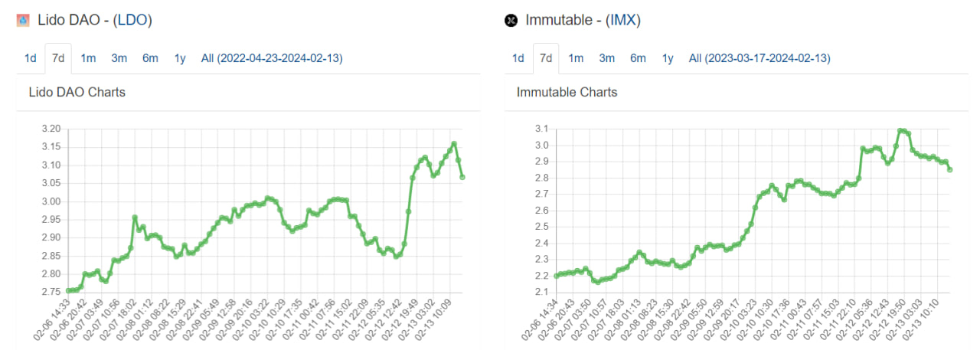Open the IMX ticker link
980x350 pixels.
click(x=622, y=21)
